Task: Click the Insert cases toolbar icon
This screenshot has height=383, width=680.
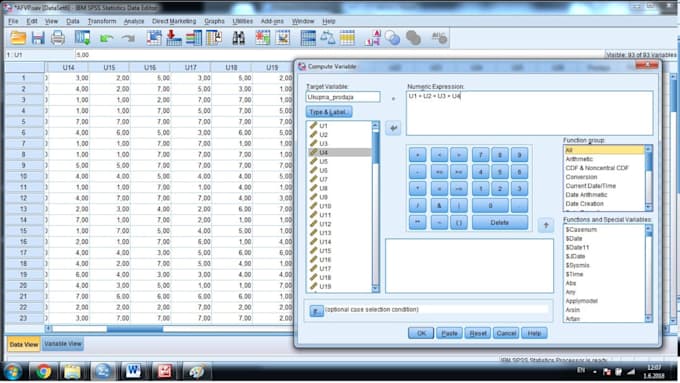Action: pyautogui.click(x=263, y=38)
